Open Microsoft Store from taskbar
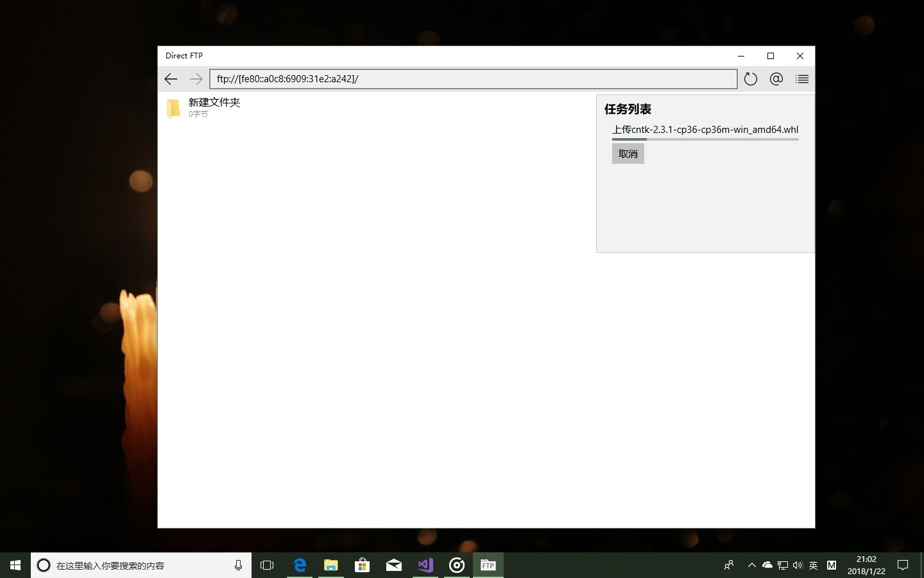 [x=362, y=565]
